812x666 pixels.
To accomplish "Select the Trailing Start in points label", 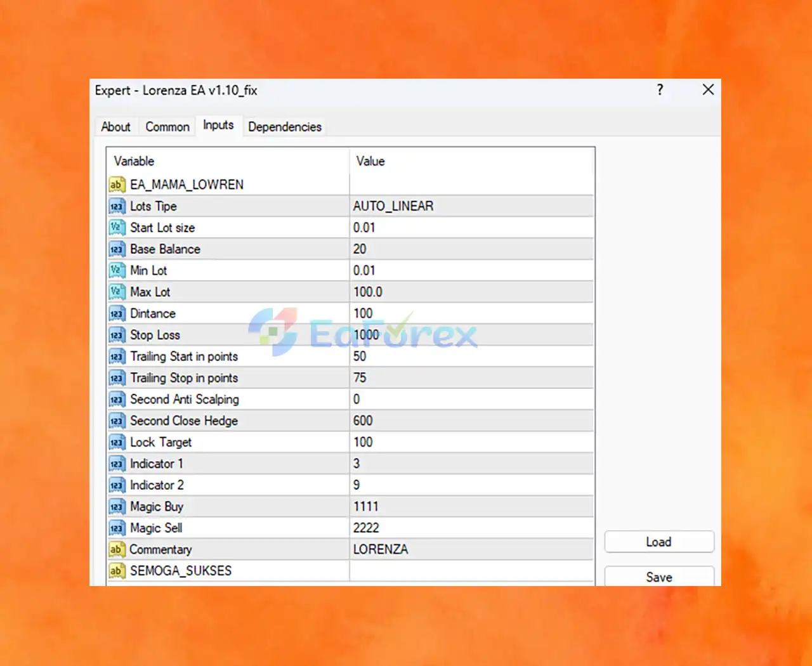I will pyautogui.click(x=184, y=356).
